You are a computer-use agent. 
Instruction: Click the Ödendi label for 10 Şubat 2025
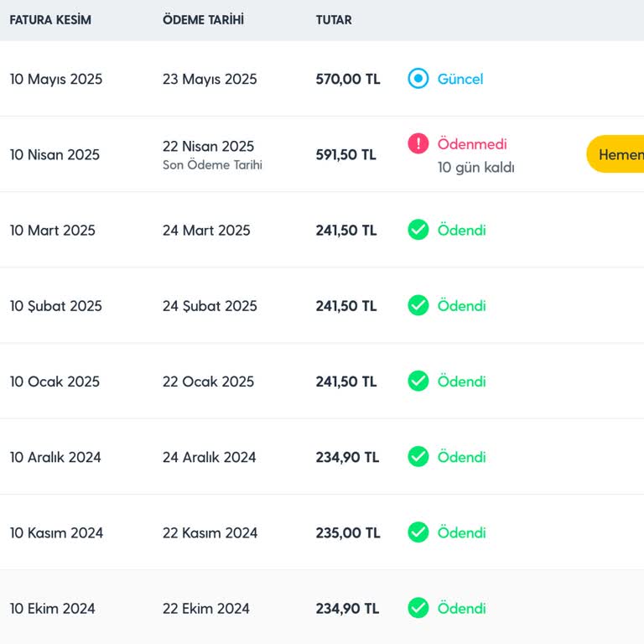tap(462, 305)
